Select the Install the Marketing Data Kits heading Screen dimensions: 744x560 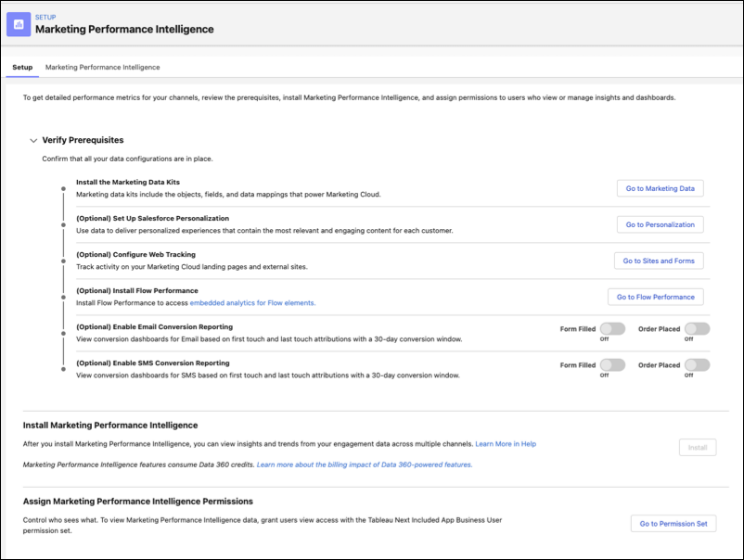click(128, 182)
